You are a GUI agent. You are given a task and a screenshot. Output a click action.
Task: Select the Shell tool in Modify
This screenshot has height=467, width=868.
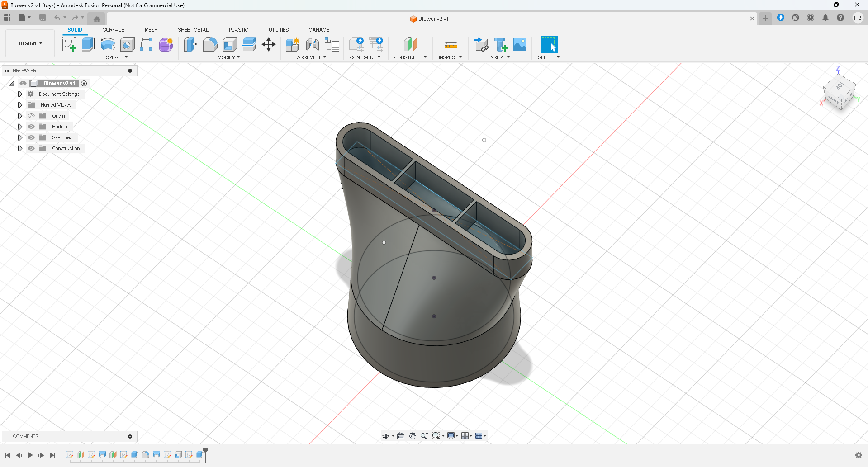click(x=230, y=44)
